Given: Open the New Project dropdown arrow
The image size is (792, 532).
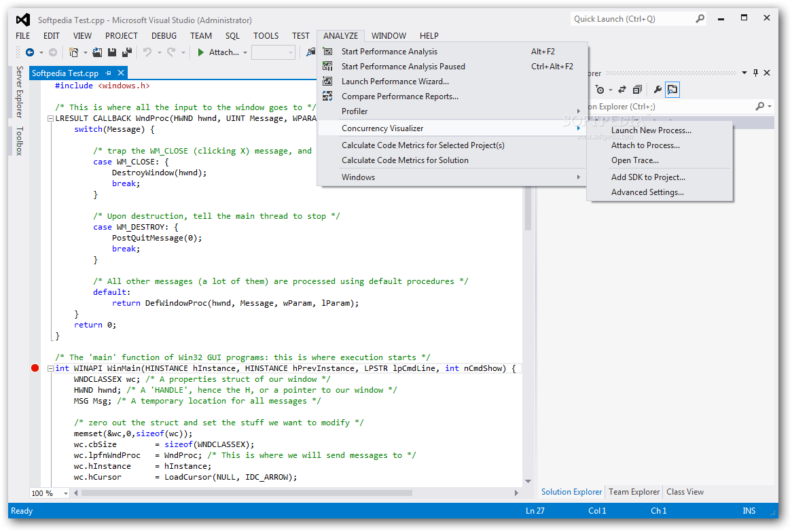Looking at the screenshot, I should 86,52.
